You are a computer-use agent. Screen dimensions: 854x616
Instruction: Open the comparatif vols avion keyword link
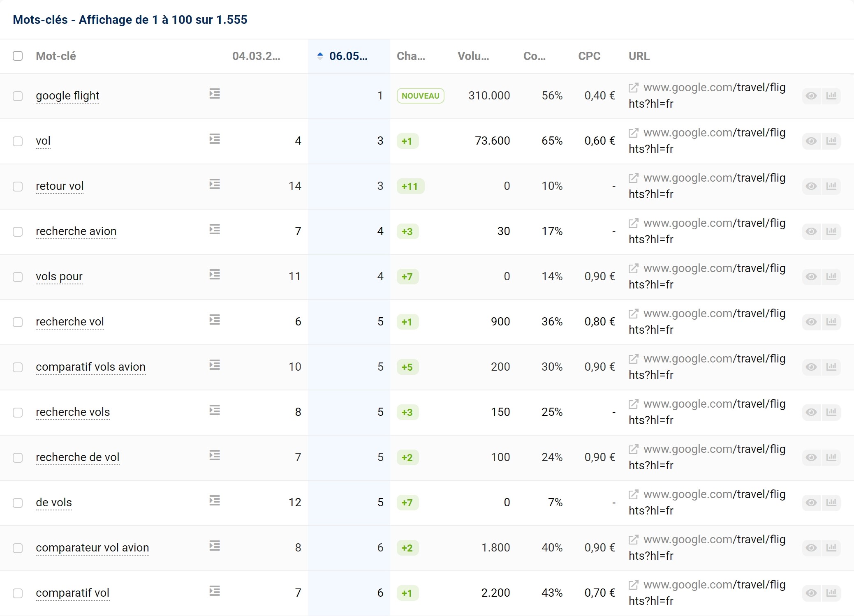pos(90,367)
